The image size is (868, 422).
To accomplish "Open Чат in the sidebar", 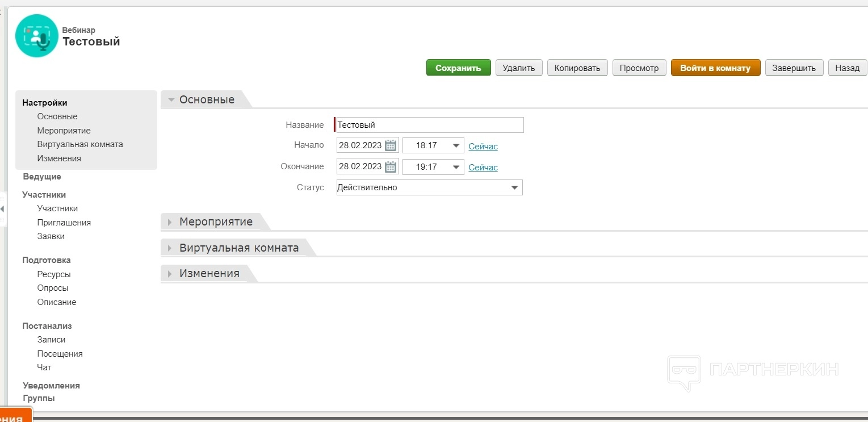I will (44, 367).
